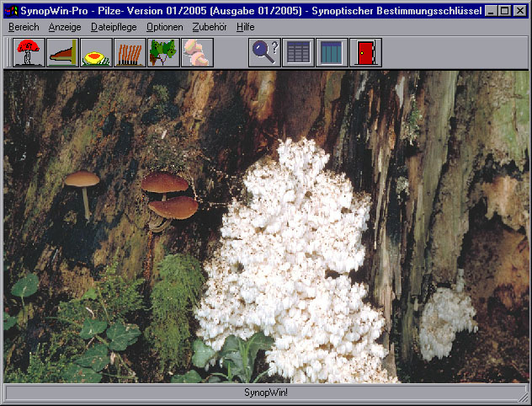Open the magnifier search help icon
Image resolution: width=532 pixels, height=406 pixels.
click(x=264, y=52)
